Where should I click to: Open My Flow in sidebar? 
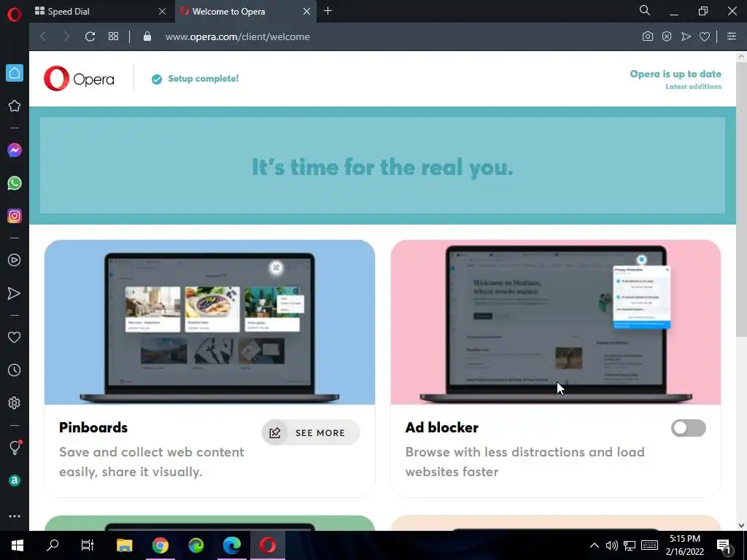(x=15, y=293)
